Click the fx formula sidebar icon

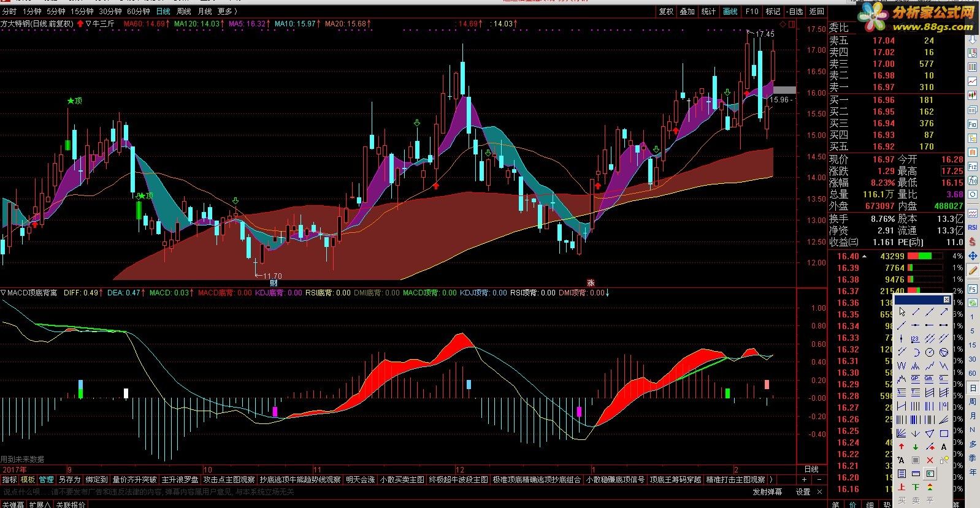973,181
